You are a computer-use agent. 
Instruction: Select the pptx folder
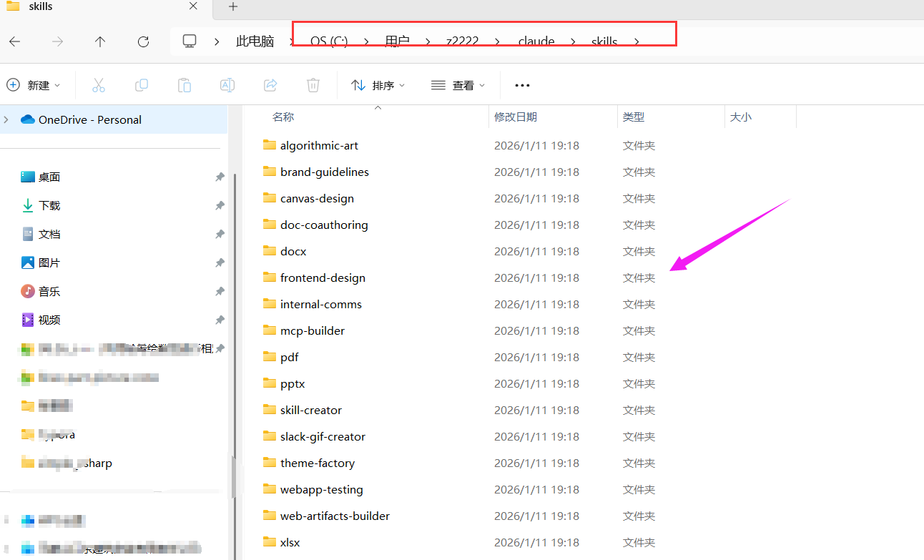(x=293, y=383)
